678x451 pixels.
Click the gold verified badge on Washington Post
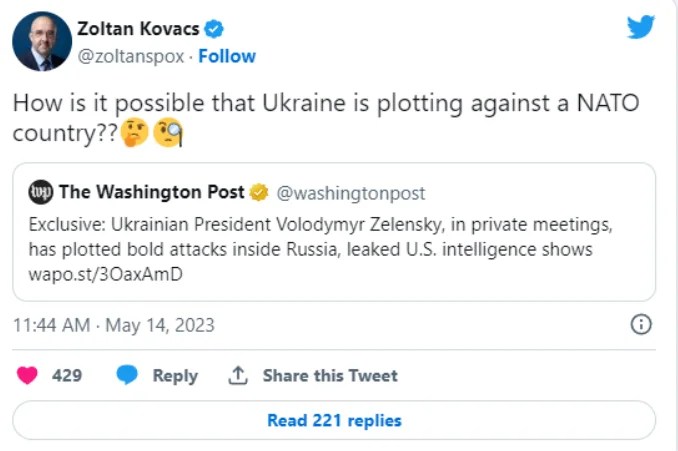tap(258, 192)
